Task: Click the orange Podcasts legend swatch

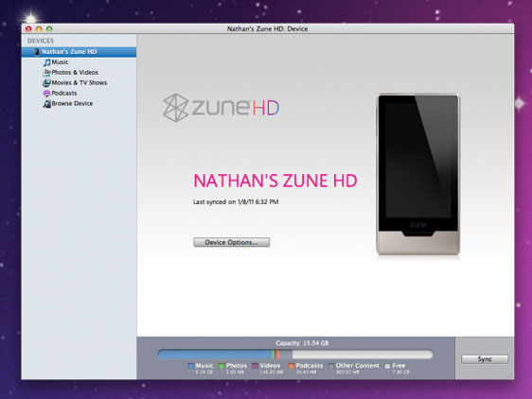Action: pos(292,366)
